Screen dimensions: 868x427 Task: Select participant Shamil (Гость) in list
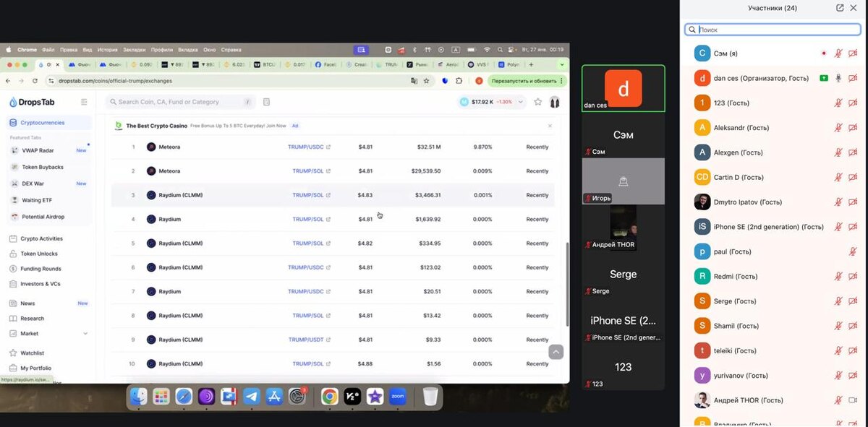point(773,326)
